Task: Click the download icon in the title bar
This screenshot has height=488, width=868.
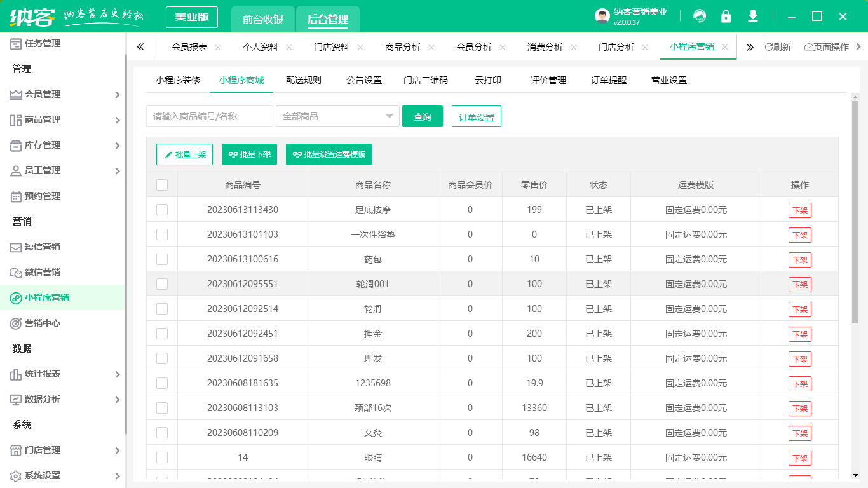Action: 753,16
